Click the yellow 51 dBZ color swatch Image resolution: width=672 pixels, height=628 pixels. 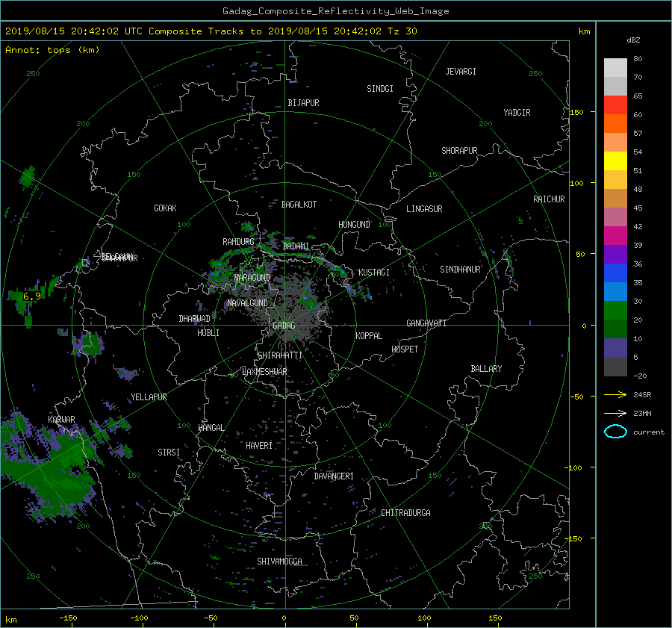615,161
